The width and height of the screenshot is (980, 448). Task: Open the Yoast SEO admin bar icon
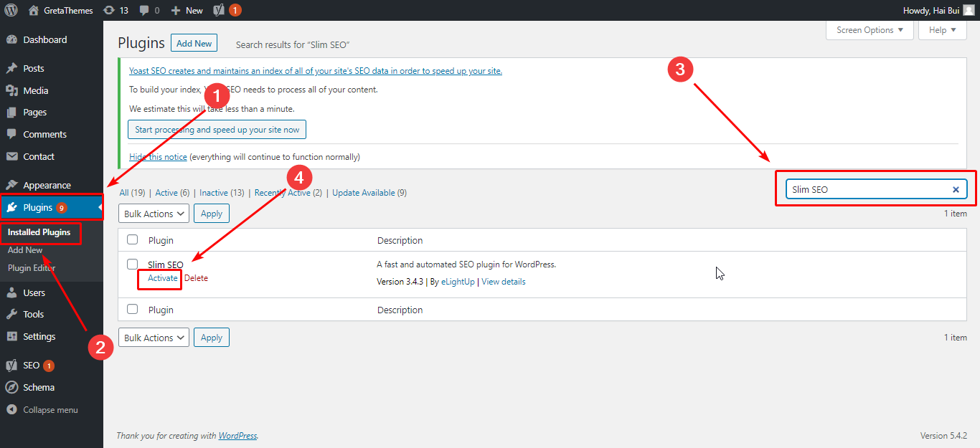pos(220,10)
